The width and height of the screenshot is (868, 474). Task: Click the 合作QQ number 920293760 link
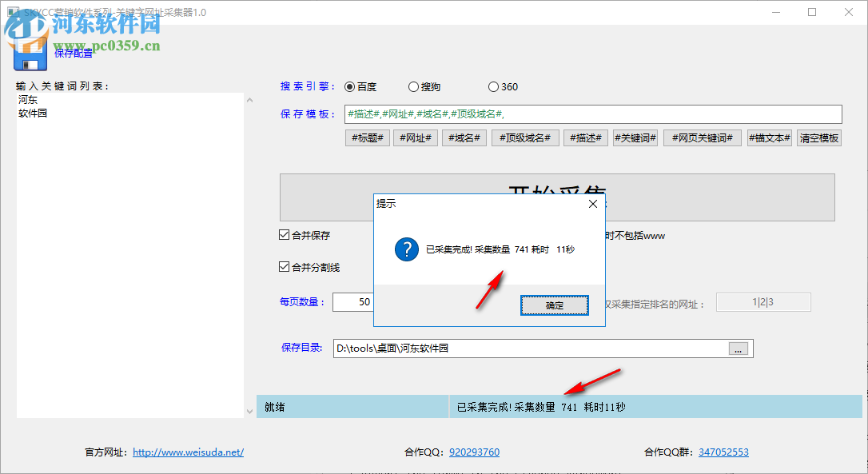(x=473, y=452)
